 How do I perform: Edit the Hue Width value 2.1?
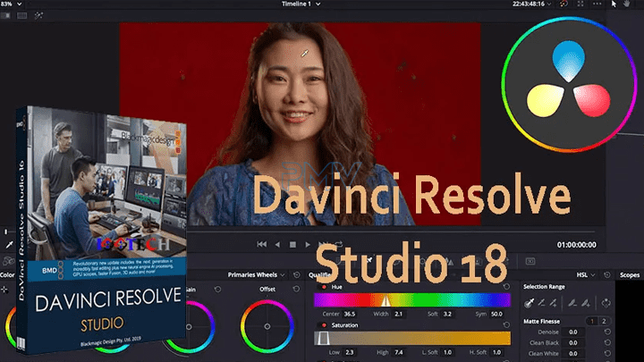coord(399,314)
